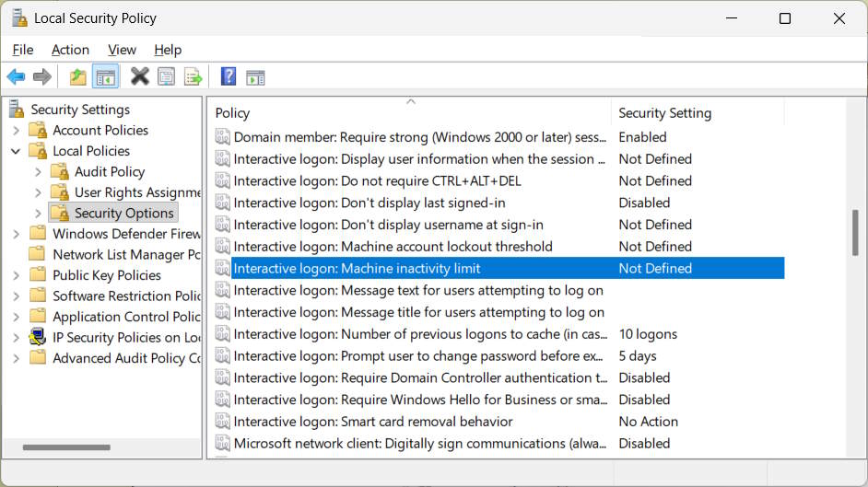Collapse the Local Policies node

pos(16,151)
